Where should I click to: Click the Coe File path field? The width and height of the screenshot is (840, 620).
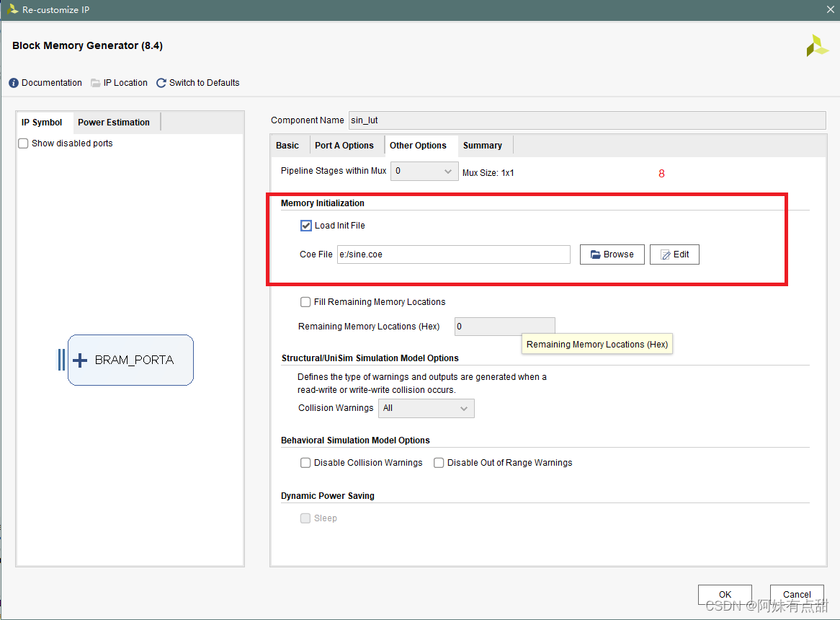tap(454, 254)
